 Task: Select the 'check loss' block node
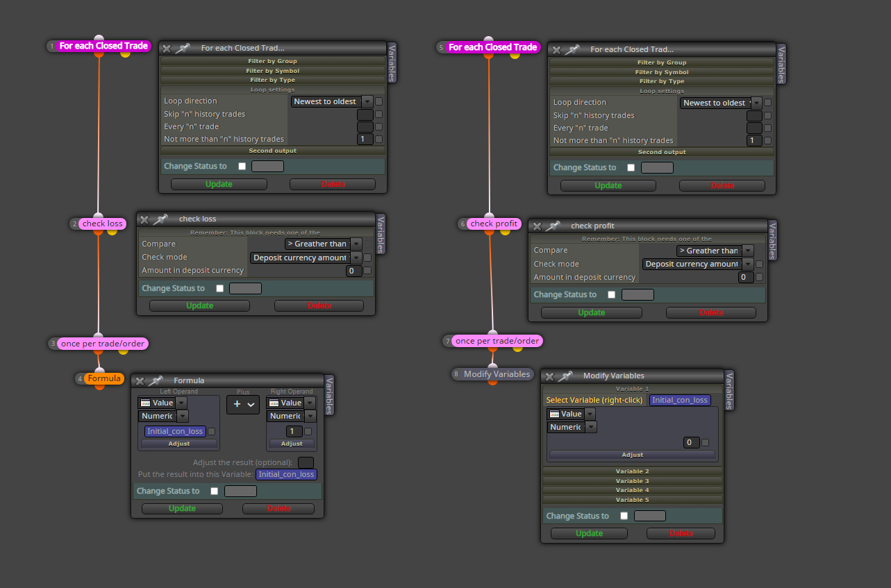(103, 224)
